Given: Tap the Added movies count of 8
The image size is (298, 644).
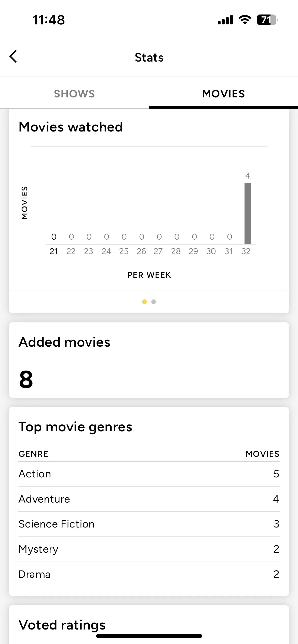Looking at the screenshot, I should [26, 379].
